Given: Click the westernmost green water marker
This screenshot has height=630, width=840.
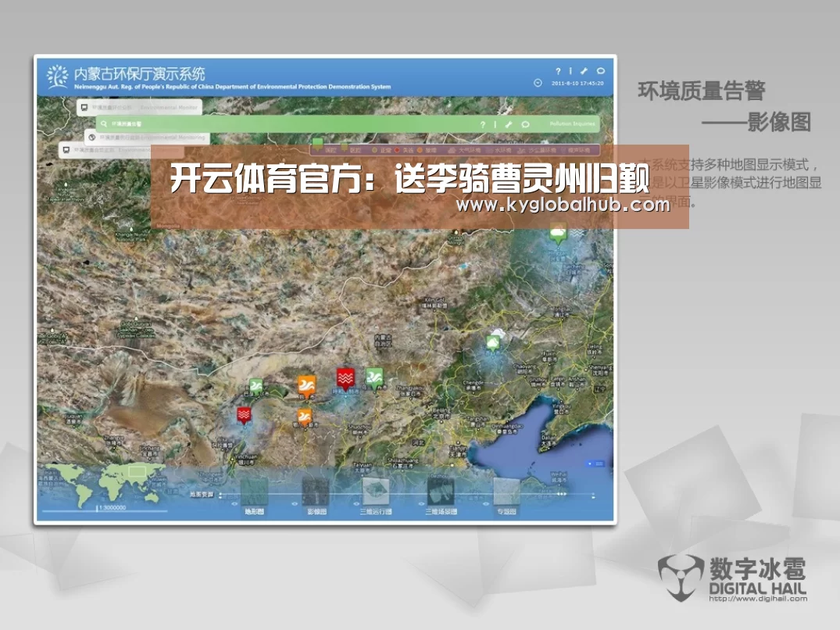Looking at the screenshot, I should point(256,386).
